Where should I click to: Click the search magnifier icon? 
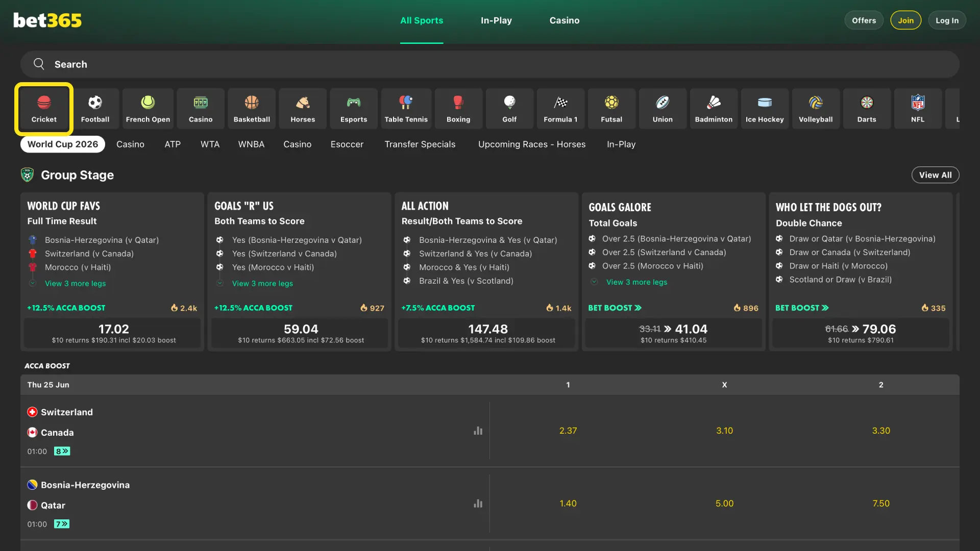[x=39, y=64]
